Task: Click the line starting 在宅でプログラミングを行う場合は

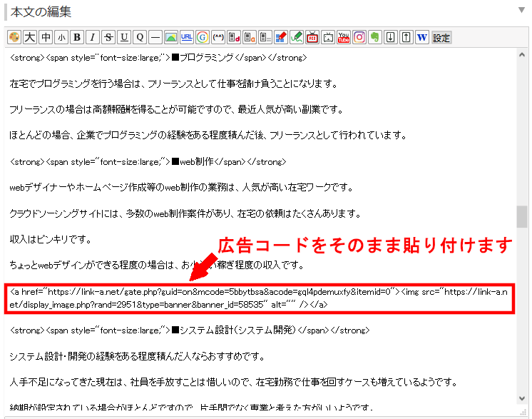Action: [x=173, y=84]
